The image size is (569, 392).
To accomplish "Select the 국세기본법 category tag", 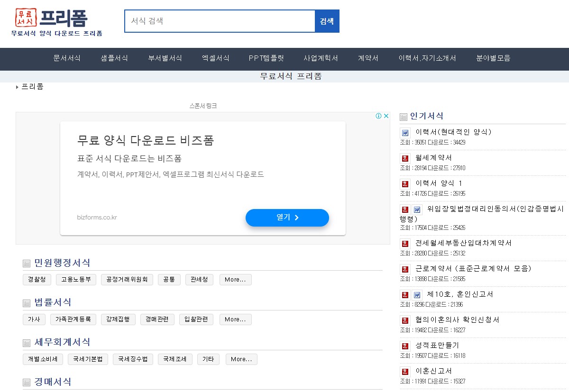I will pyautogui.click(x=88, y=359).
